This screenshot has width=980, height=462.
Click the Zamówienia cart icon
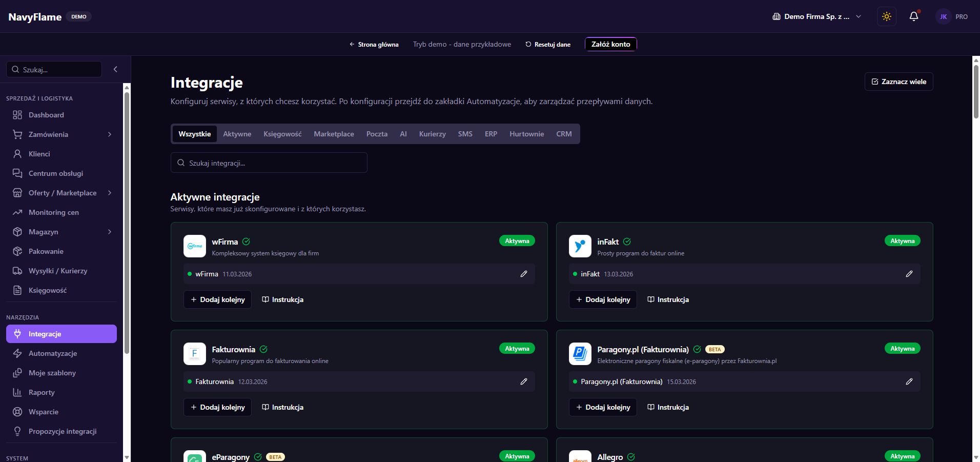click(x=17, y=134)
